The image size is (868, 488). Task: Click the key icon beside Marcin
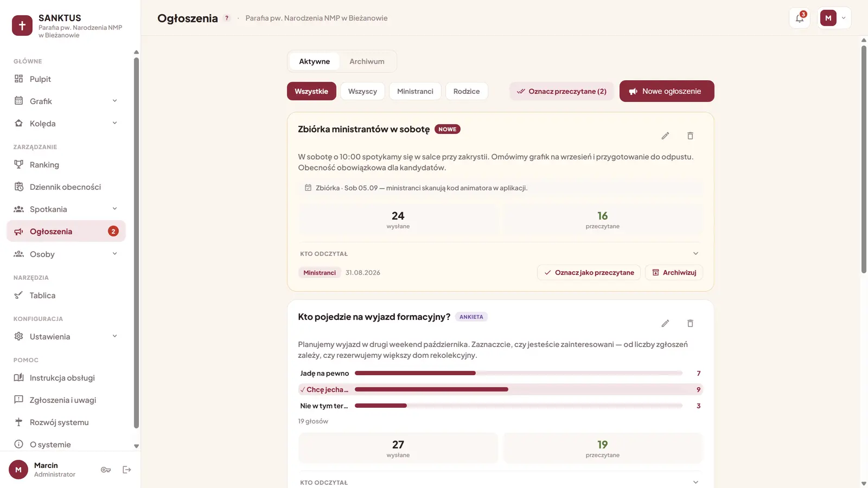[x=106, y=470]
